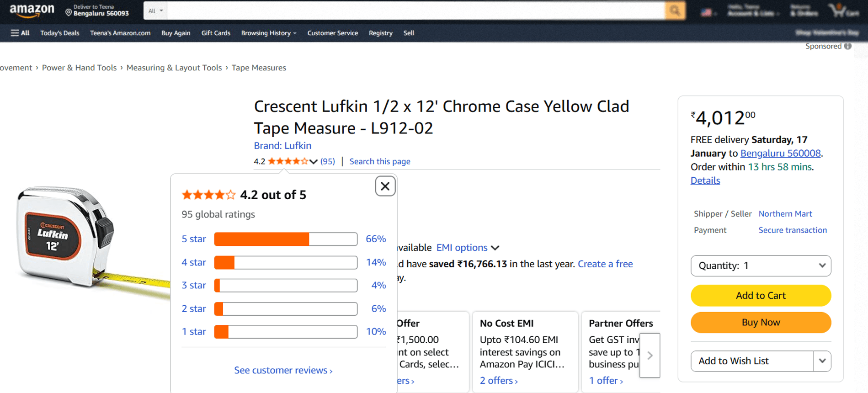The image size is (868, 393).
Task: Expand the Browsing History menu
Action: point(269,33)
